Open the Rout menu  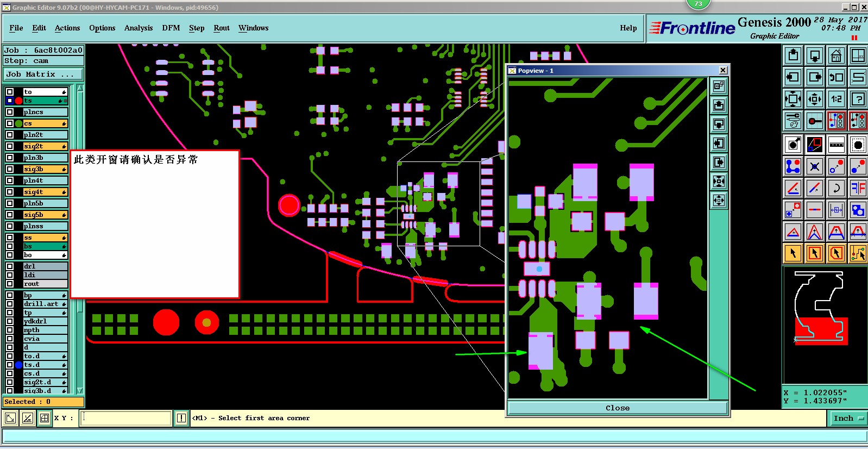[222, 28]
